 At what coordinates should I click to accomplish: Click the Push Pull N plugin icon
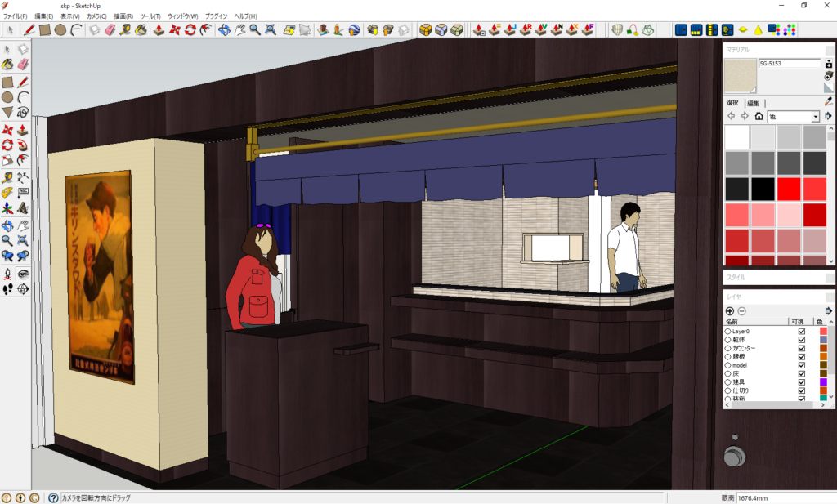click(557, 30)
